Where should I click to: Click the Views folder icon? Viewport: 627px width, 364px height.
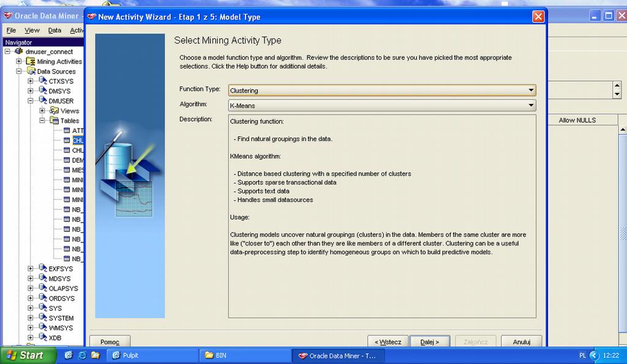point(54,111)
